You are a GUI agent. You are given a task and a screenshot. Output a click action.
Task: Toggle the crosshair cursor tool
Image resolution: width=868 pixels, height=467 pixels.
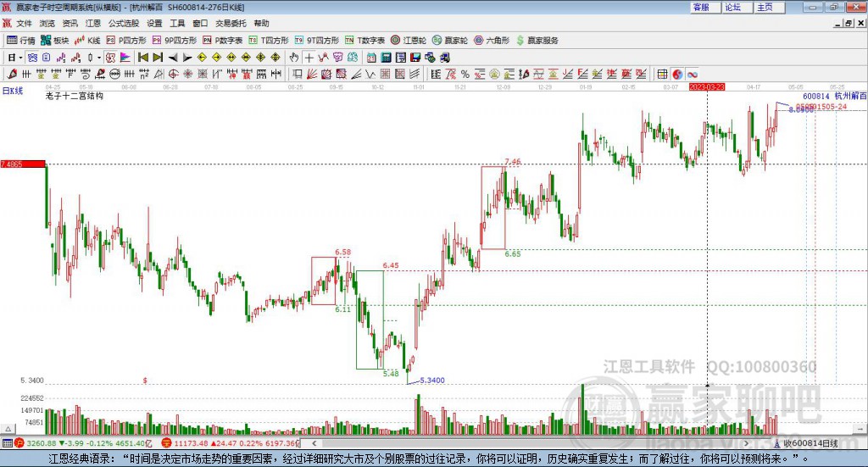[x=309, y=58]
